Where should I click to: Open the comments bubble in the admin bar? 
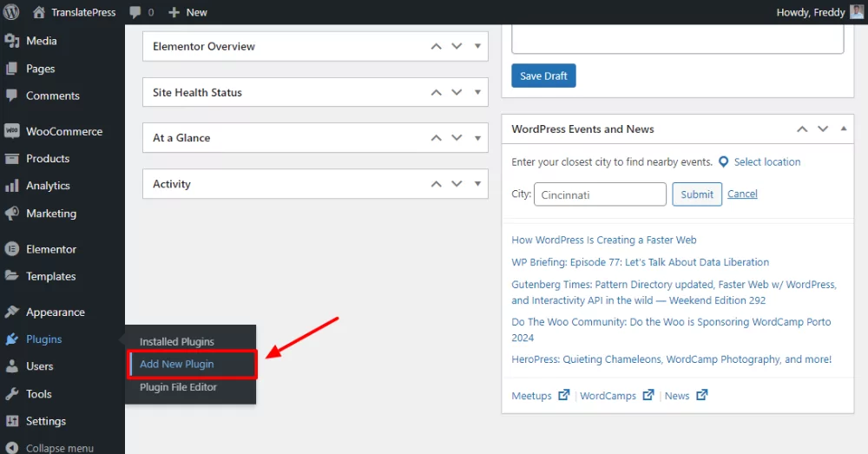(x=141, y=12)
